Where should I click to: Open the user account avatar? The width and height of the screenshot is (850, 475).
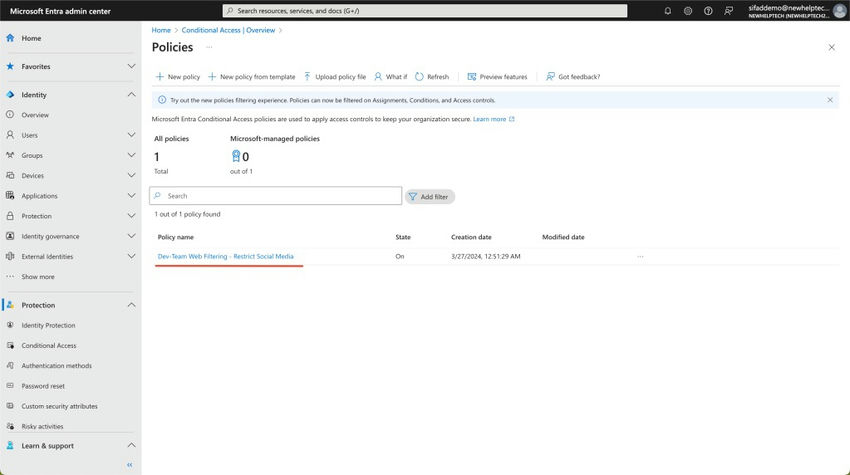point(839,11)
